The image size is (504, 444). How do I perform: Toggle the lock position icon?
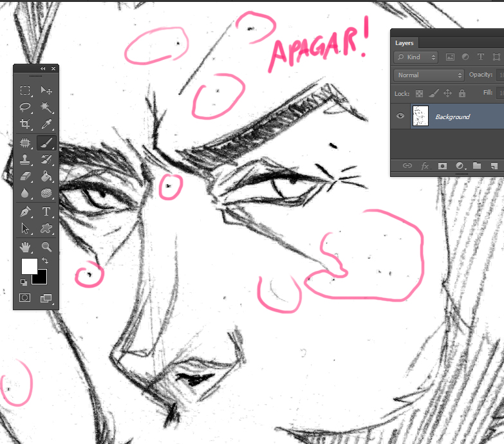pyautogui.click(x=448, y=93)
